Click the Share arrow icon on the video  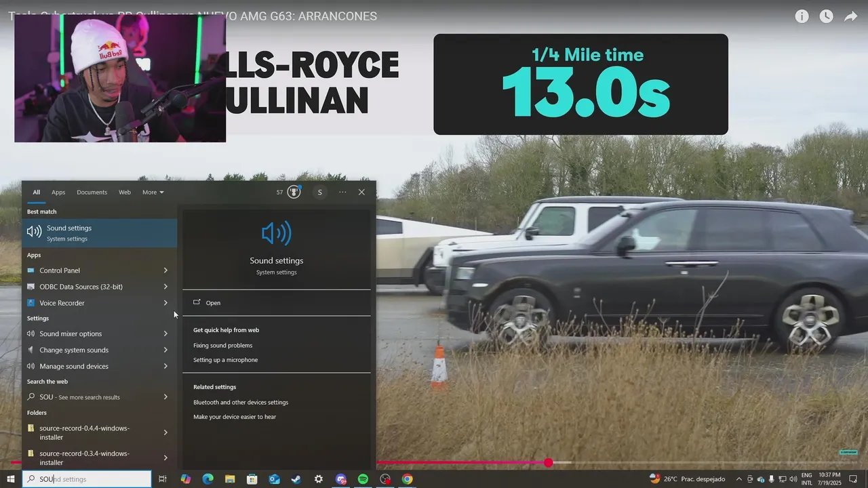pos(850,16)
